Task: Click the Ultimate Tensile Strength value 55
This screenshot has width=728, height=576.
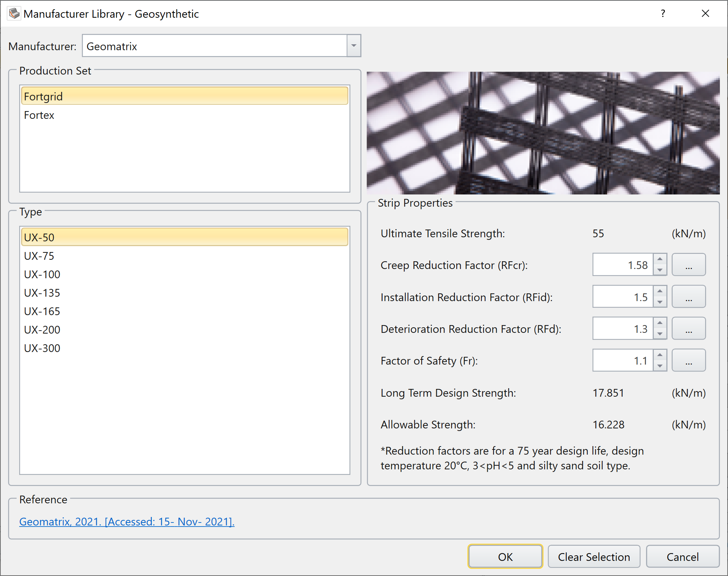Action: [x=598, y=233]
